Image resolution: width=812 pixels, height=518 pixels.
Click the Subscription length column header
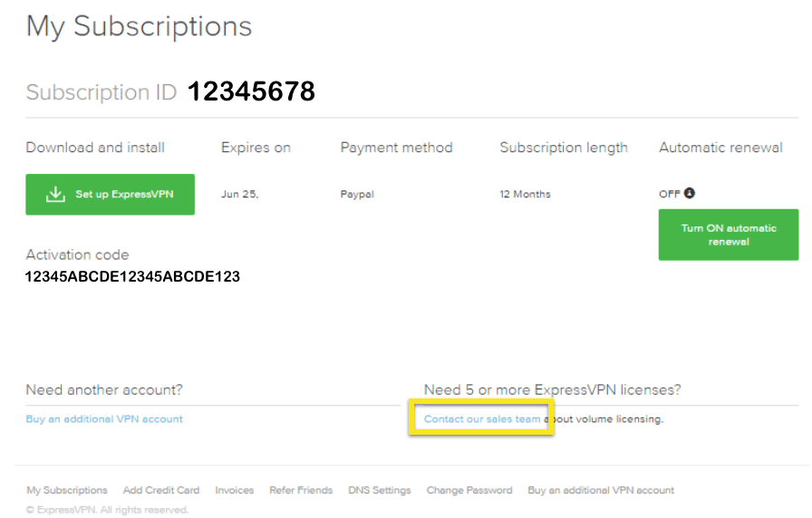(x=564, y=148)
